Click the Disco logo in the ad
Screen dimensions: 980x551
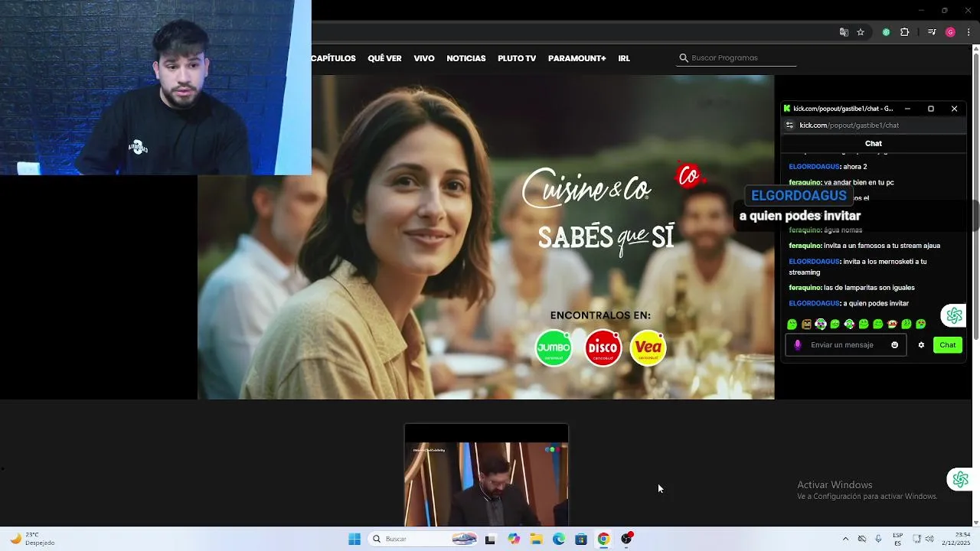[603, 347]
